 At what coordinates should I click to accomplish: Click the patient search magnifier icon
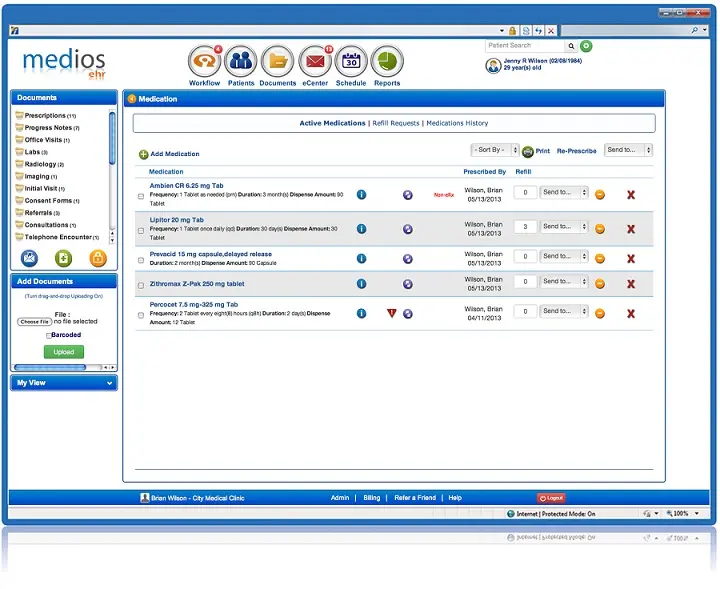tap(571, 46)
